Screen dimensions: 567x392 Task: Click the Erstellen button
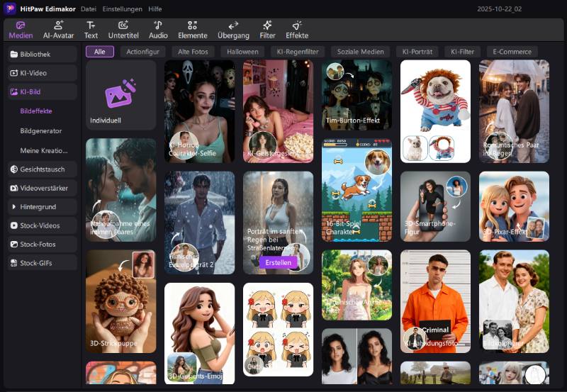pos(279,262)
